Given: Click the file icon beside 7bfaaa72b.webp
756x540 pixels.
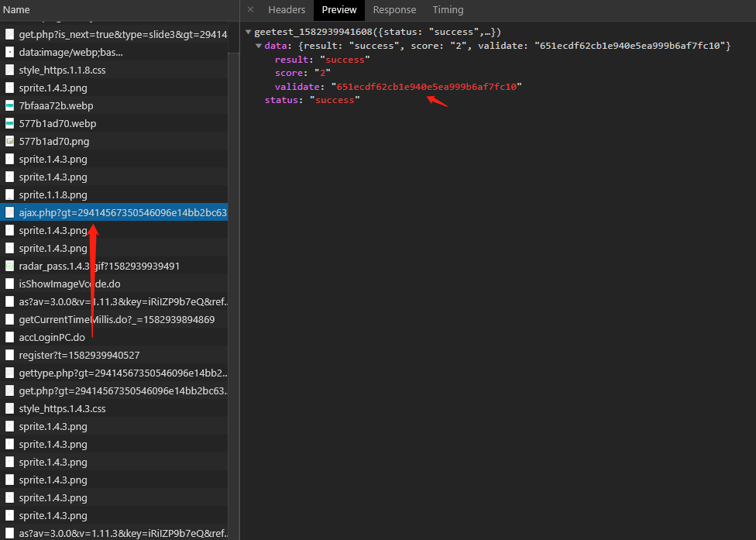Looking at the screenshot, I should (x=9, y=105).
